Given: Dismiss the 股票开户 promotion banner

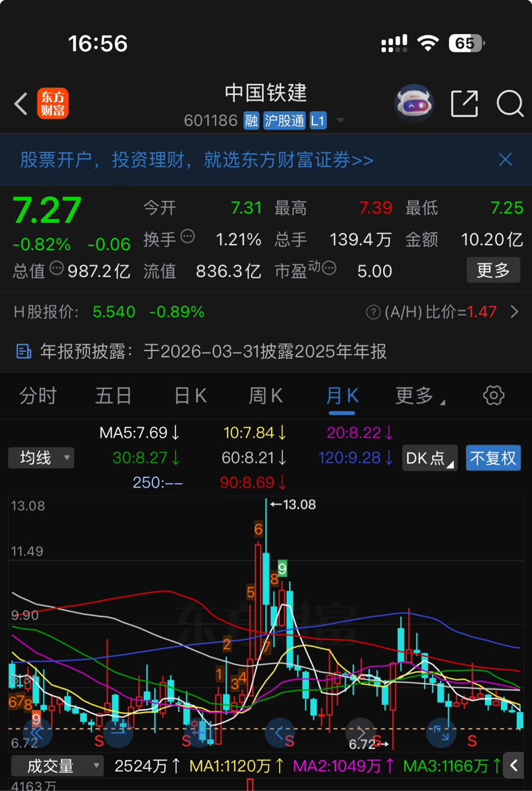Looking at the screenshot, I should click(x=505, y=160).
